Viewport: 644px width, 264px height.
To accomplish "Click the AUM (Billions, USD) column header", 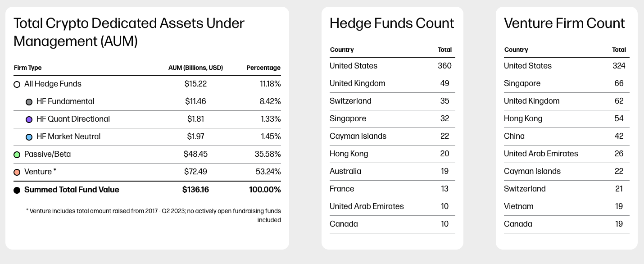I will pos(195,68).
